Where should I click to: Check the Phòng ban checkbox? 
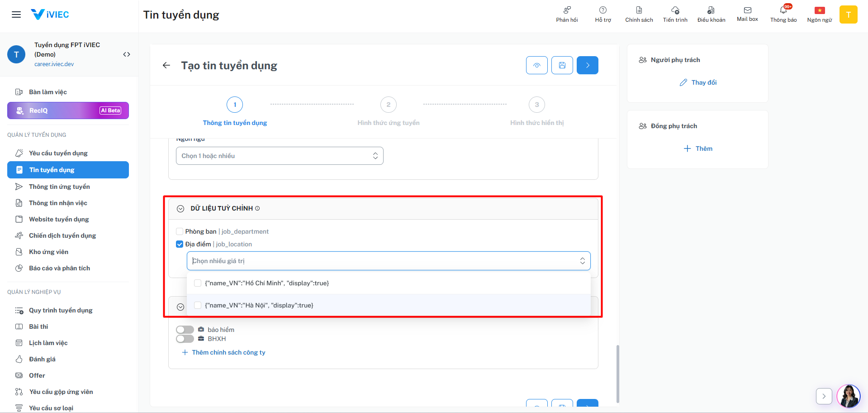(x=180, y=231)
